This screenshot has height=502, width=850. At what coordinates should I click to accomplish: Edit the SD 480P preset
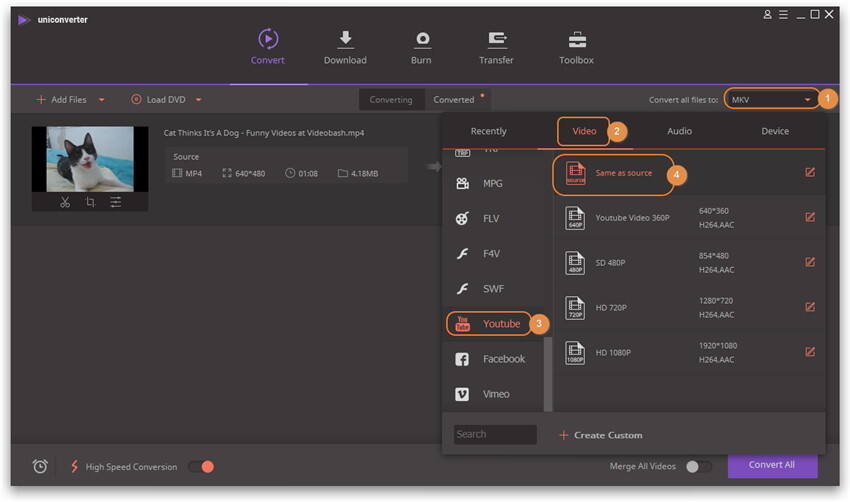(810, 262)
